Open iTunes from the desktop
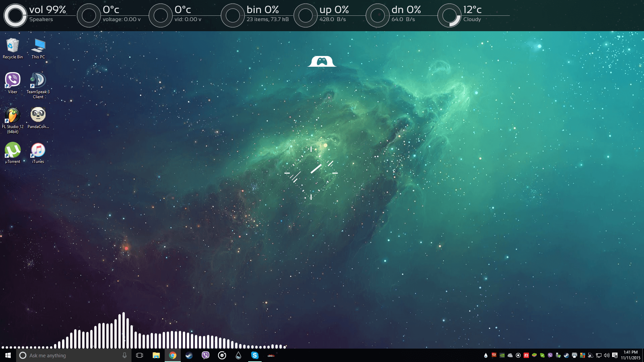This screenshot has height=362, width=644. point(38,151)
